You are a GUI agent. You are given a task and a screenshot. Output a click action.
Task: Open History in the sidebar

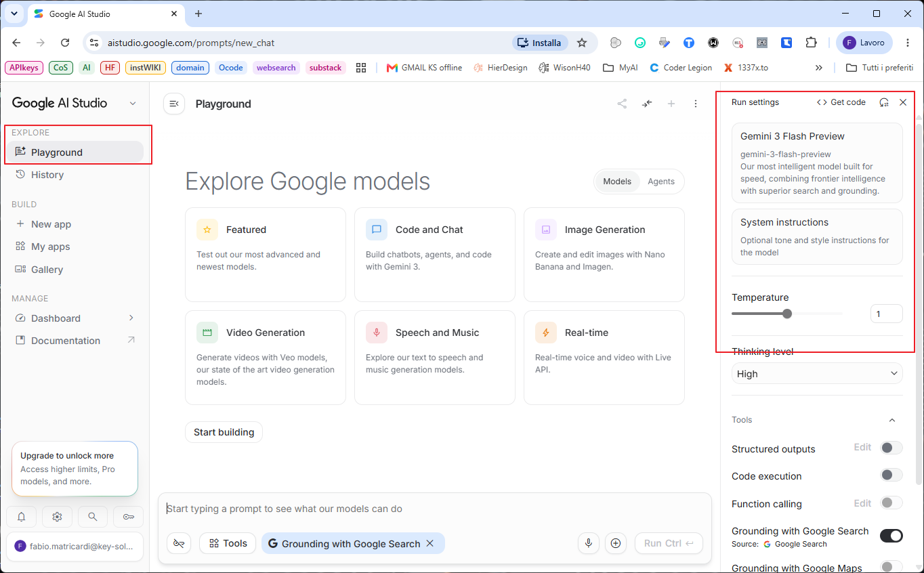pyautogui.click(x=75, y=175)
